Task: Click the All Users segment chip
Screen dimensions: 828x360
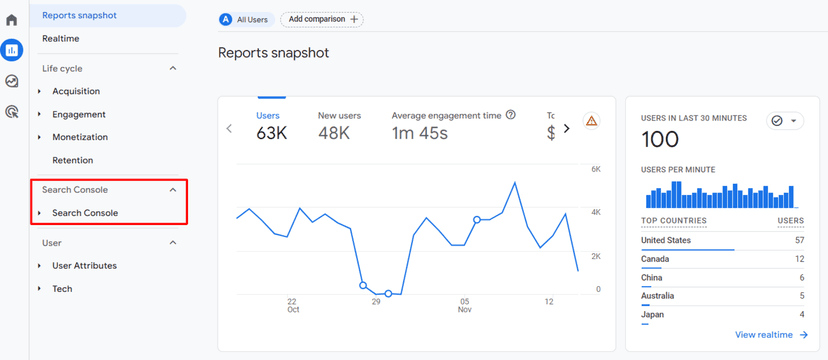Action: pos(247,20)
